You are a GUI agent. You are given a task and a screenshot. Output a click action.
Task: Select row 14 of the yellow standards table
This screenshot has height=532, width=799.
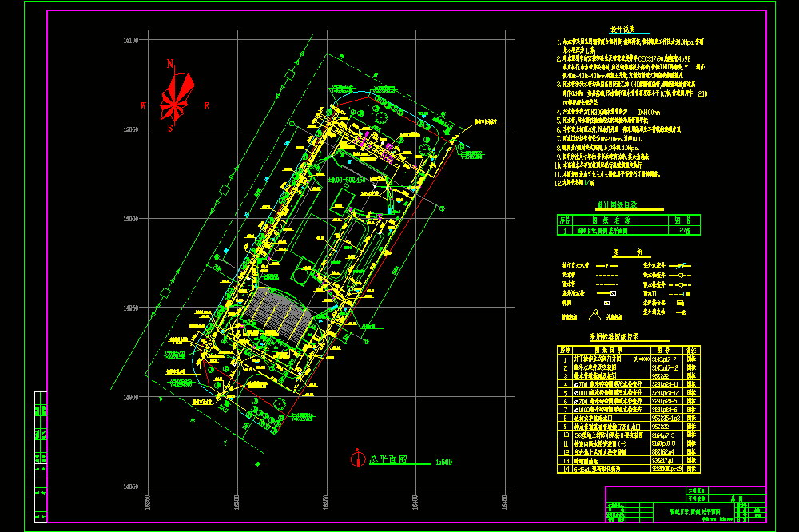tap(628, 469)
